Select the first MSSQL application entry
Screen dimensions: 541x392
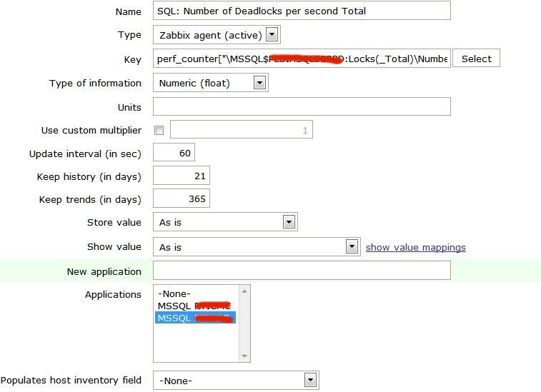(194, 306)
